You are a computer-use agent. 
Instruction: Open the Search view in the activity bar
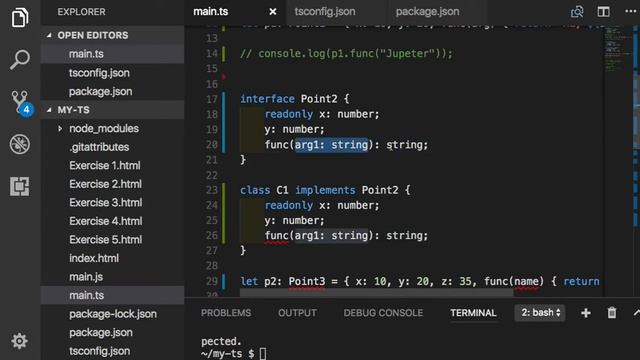click(20, 60)
